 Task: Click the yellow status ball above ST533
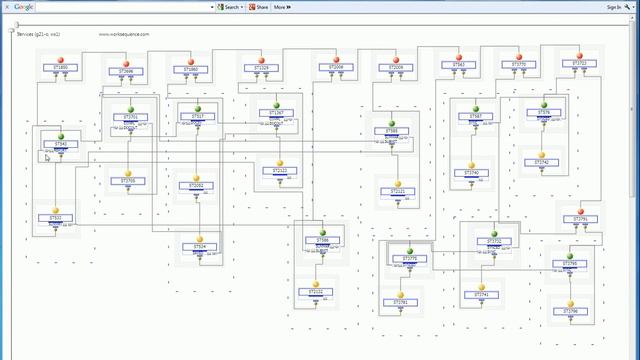pyautogui.click(x=56, y=211)
